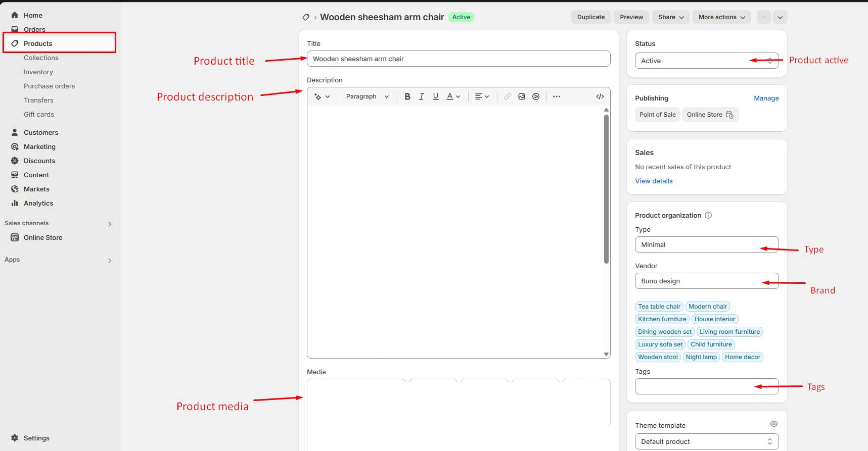This screenshot has height=451, width=868.
Task: Open the AI text generation magic icon
Action: 322,96
